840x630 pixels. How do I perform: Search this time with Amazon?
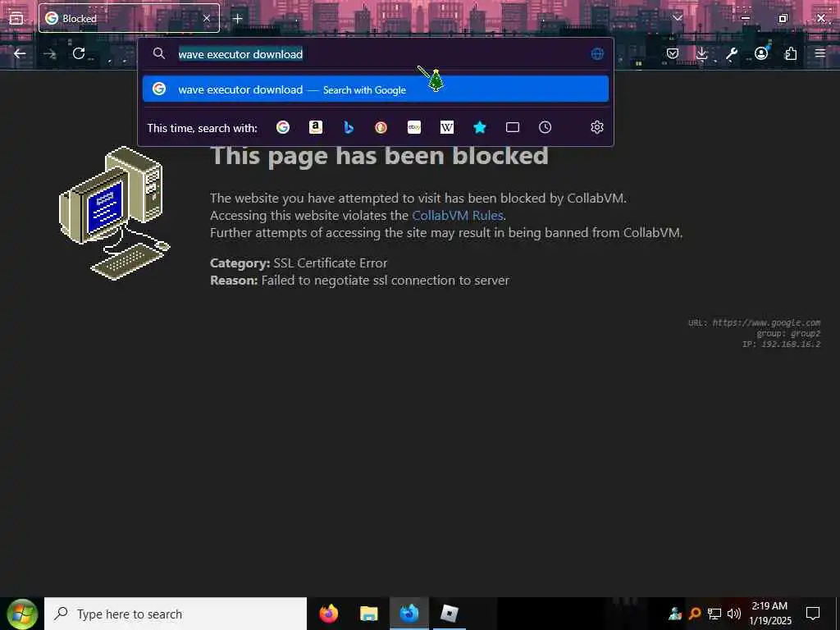click(316, 127)
